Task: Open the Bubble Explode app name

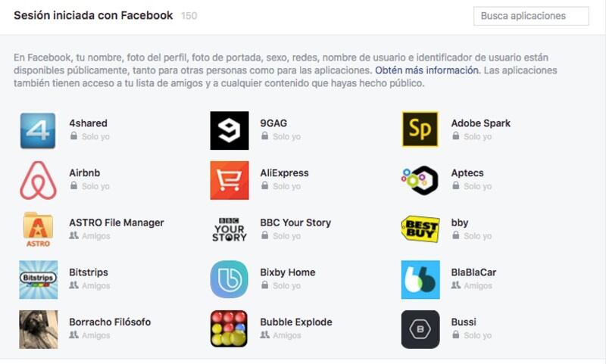Action: click(296, 322)
